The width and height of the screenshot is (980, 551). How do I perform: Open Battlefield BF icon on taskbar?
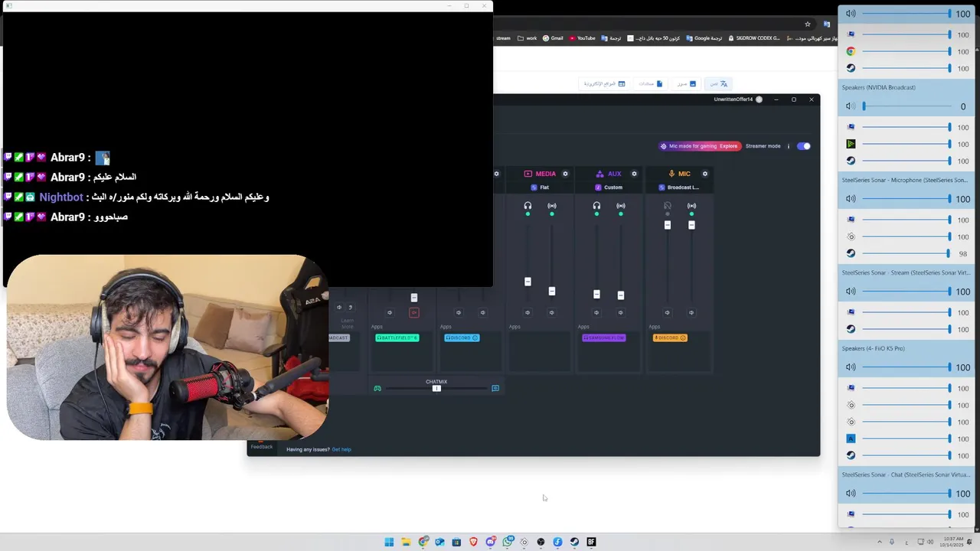pyautogui.click(x=591, y=542)
